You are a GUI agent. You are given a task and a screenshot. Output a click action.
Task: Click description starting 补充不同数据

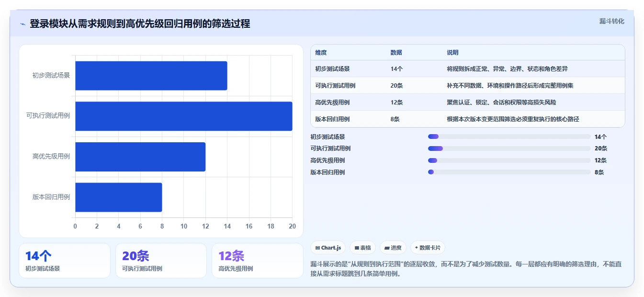pos(510,86)
